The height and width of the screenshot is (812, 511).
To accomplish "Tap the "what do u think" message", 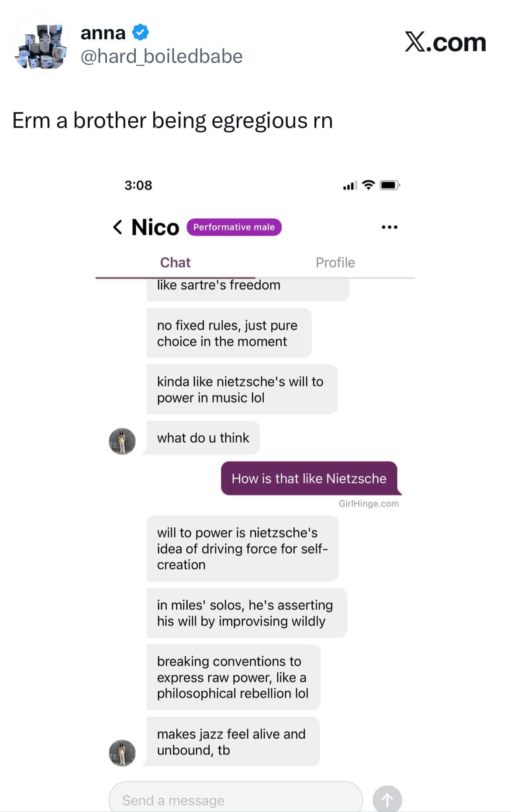I will click(x=203, y=438).
